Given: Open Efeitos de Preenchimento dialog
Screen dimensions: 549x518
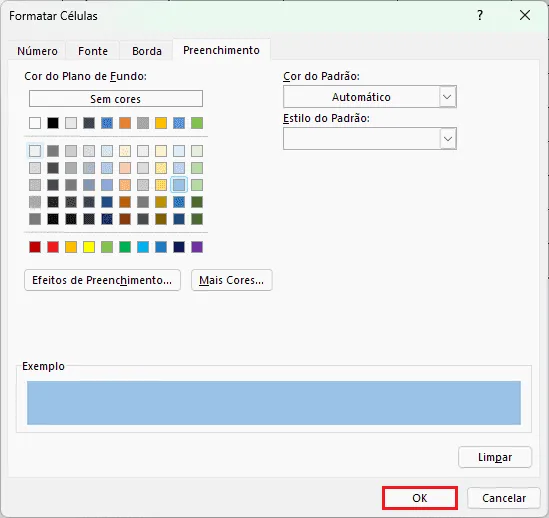Looking at the screenshot, I should click(102, 280).
